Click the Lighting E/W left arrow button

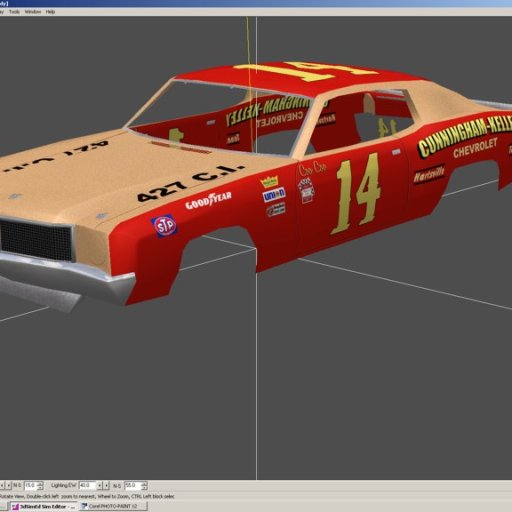[x=99, y=485]
